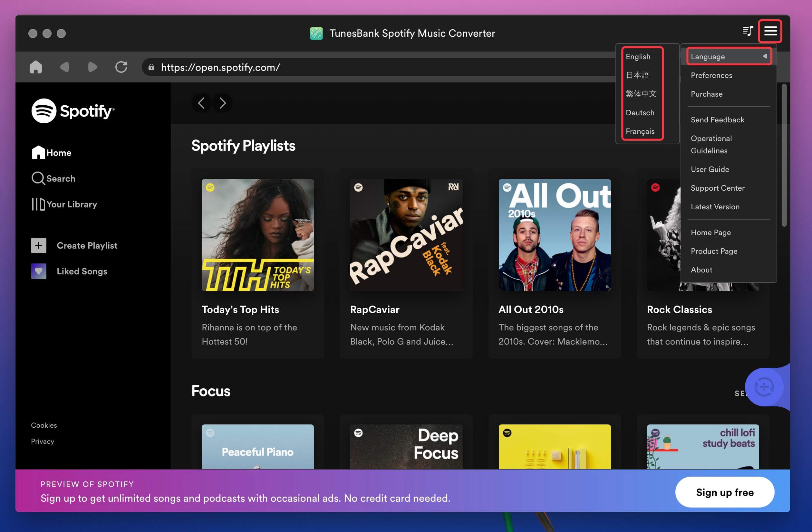
Task: Open Product Page menu item
Action: point(714,251)
